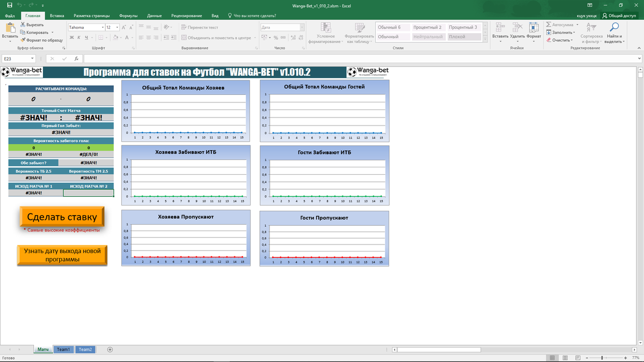This screenshot has width=644, height=362.
Task: Apply the Нейтральный cell style
Action: pos(428,36)
